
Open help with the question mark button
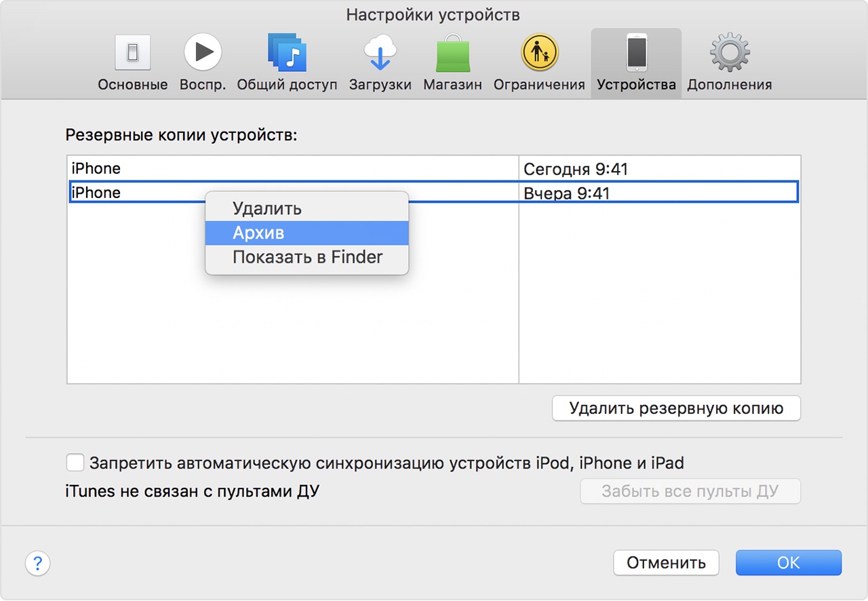click(38, 563)
